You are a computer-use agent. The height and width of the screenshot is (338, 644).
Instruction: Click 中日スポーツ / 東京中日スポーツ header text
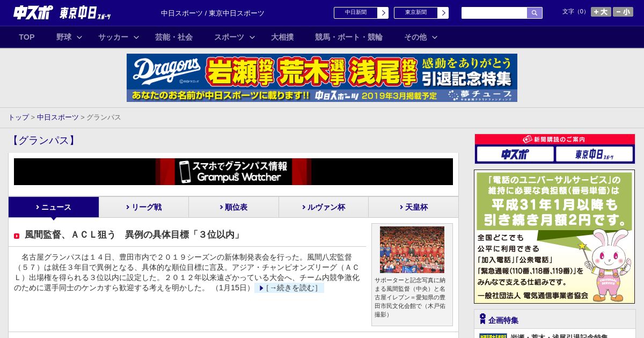coord(213,13)
